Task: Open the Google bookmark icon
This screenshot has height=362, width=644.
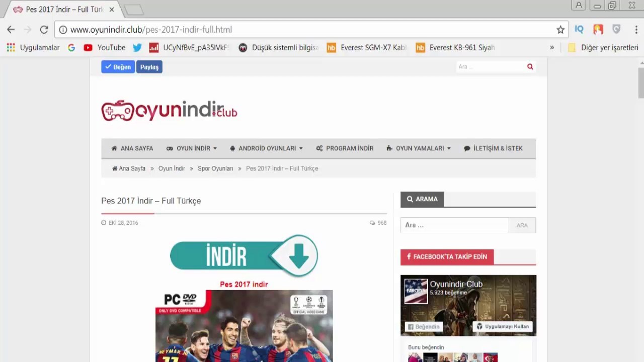Action: pos(71,48)
